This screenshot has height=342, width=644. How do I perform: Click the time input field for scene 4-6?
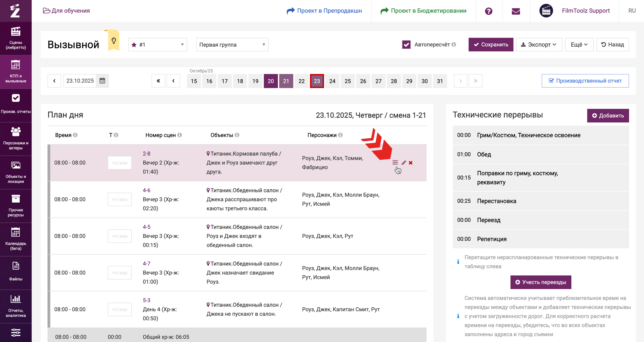tap(119, 199)
